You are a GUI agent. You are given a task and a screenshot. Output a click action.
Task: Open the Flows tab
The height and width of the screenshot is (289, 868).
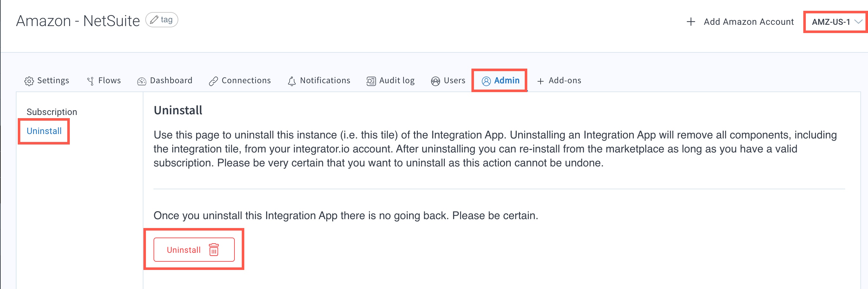(x=104, y=81)
